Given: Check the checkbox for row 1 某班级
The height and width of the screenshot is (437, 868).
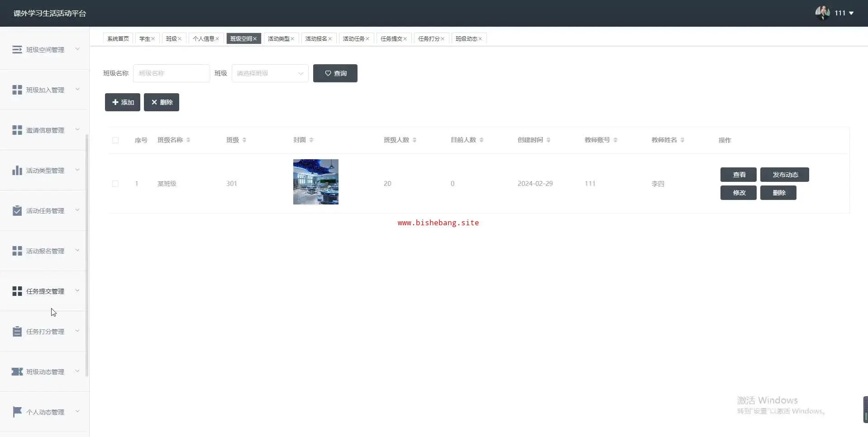Looking at the screenshot, I should click(x=115, y=184).
